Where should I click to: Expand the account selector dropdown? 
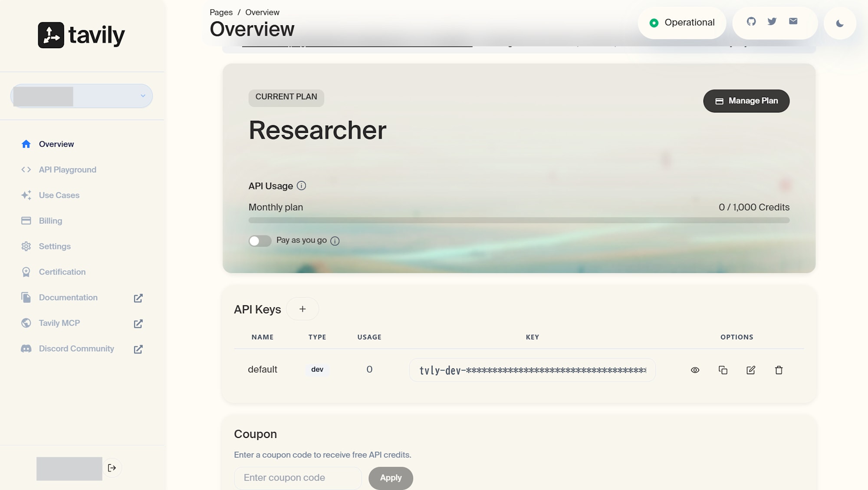pos(82,96)
